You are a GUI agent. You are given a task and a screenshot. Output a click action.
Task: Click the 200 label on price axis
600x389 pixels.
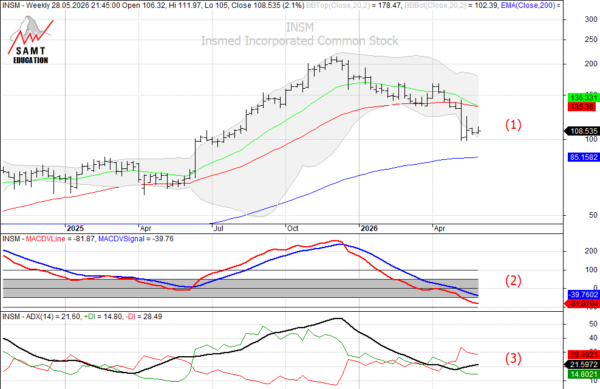tap(591, 64)
